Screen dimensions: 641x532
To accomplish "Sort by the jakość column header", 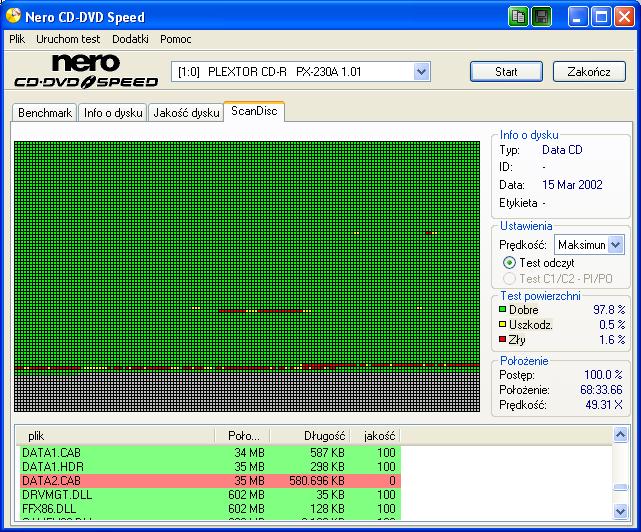I will [x=375, y=436].
